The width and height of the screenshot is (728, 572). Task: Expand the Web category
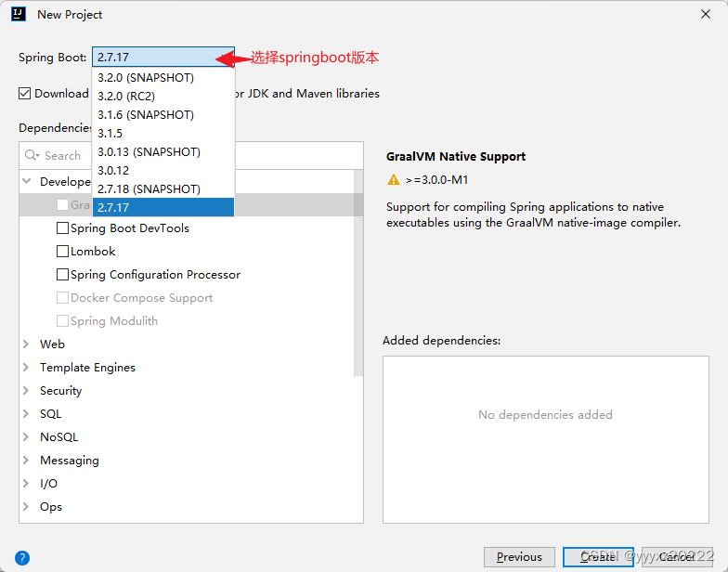(x=26, y=344)
